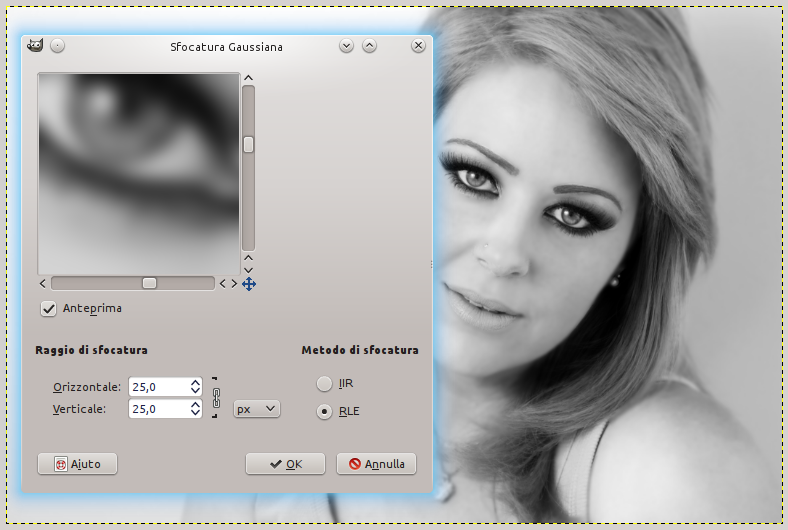Click the Metodo di sfocatura heading

coord(360,350)
